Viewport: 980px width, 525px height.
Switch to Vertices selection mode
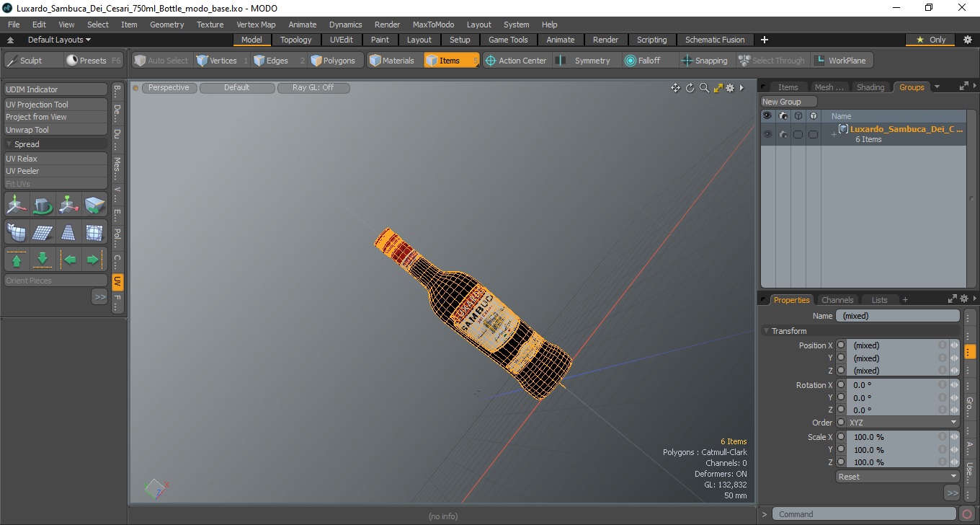(x=222, y=61)
